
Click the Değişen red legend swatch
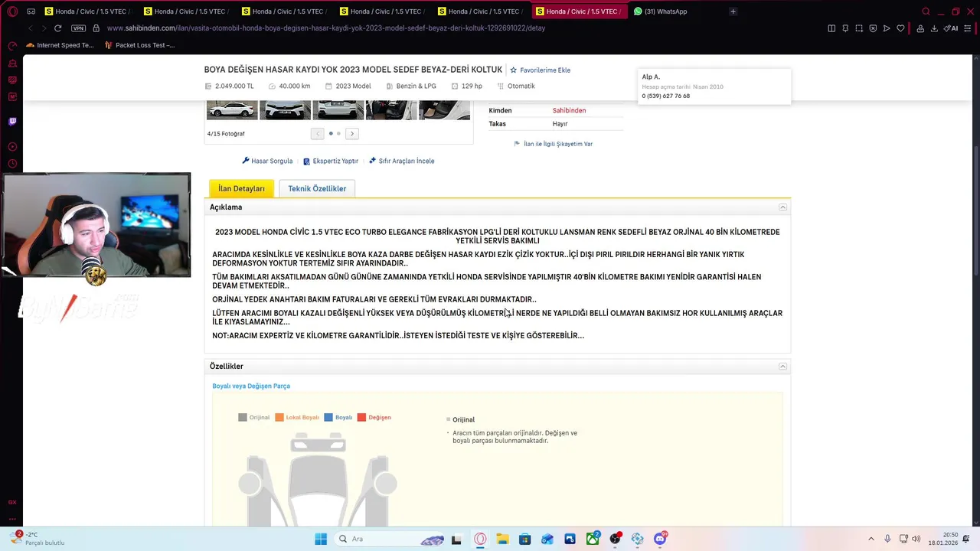(361, 418)
